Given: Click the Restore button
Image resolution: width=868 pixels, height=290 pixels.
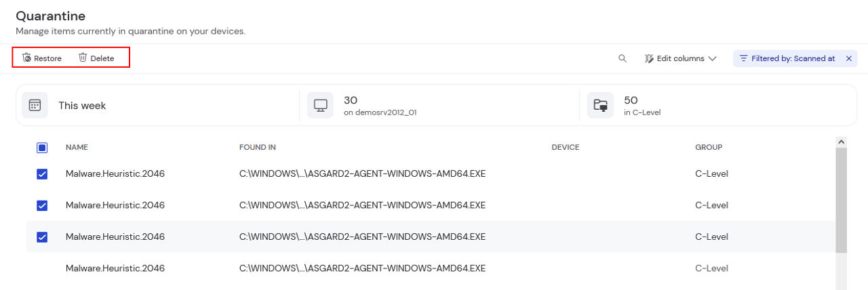Looking at the screenshot, I should point(42,58).
